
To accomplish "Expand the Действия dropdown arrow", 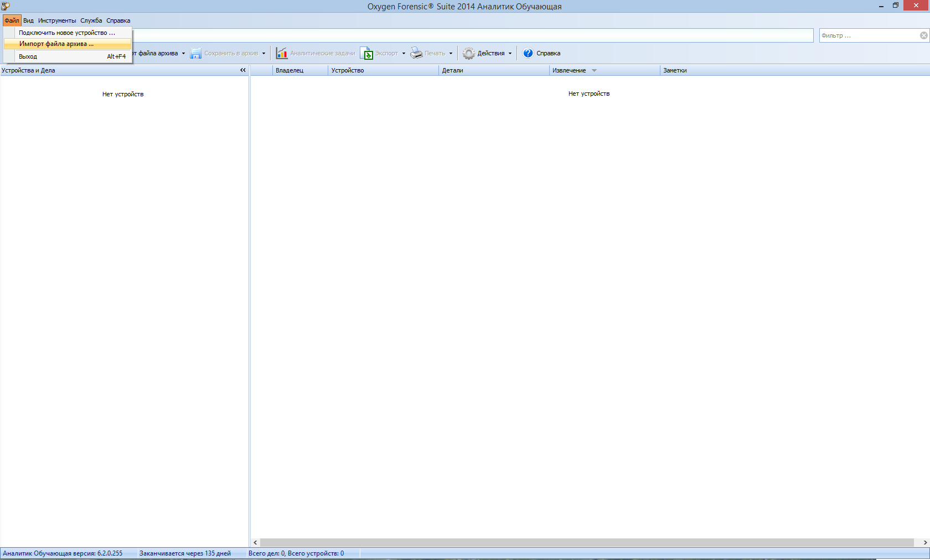I will tap(510, 54).
